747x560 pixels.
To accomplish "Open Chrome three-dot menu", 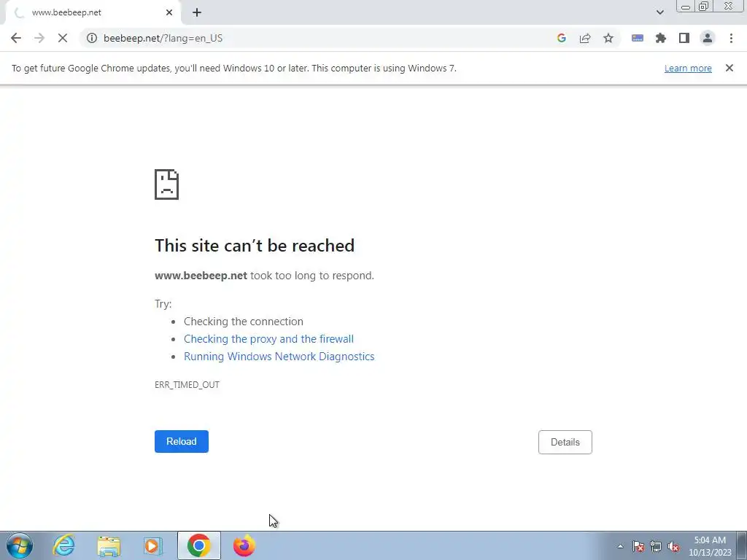I will pyautogui.click(x=731, y=38).
